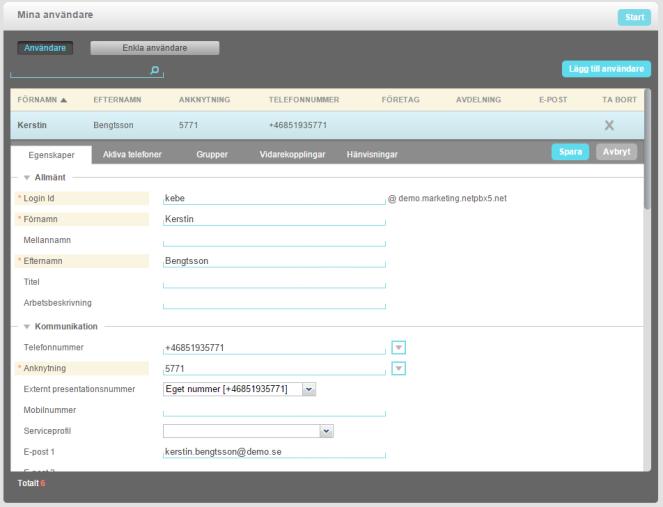Open the Grupper tab

coord(212,154)
